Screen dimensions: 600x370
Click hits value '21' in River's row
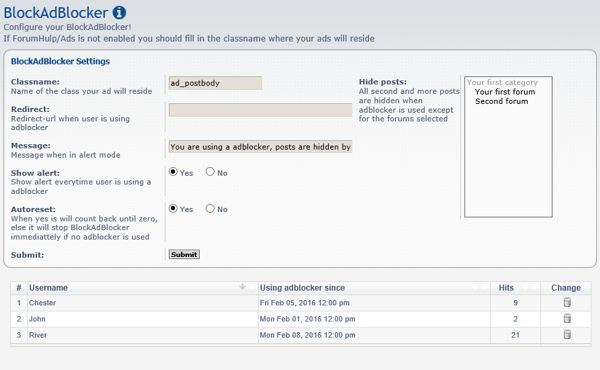pyautogui.click(x=515, y=335)
